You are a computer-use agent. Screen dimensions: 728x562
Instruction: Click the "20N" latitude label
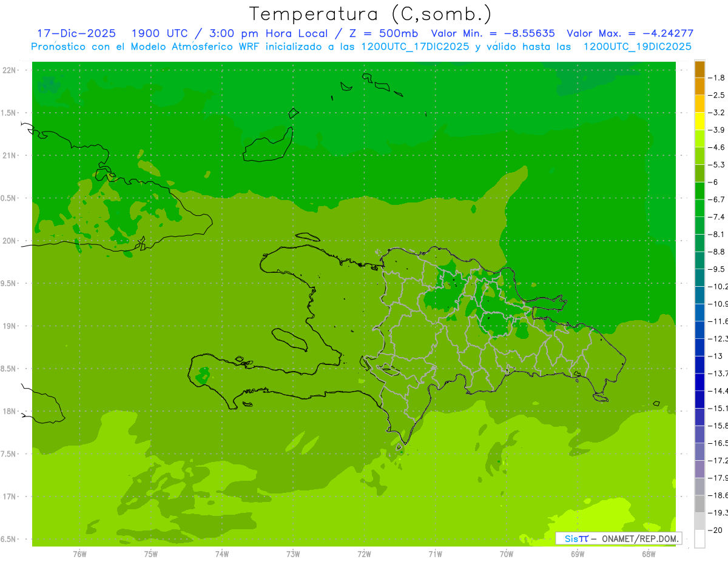pyautogui.click(x=9, y=241)
